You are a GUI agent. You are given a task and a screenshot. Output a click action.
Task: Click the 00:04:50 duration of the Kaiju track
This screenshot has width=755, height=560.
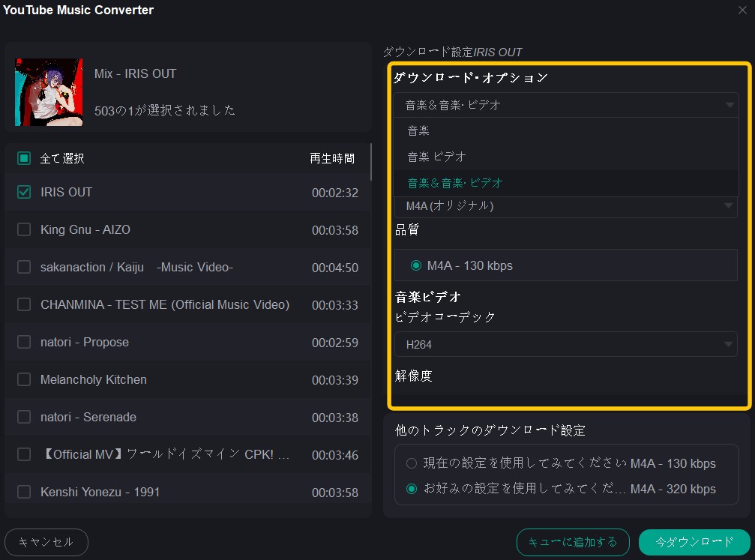335,268
